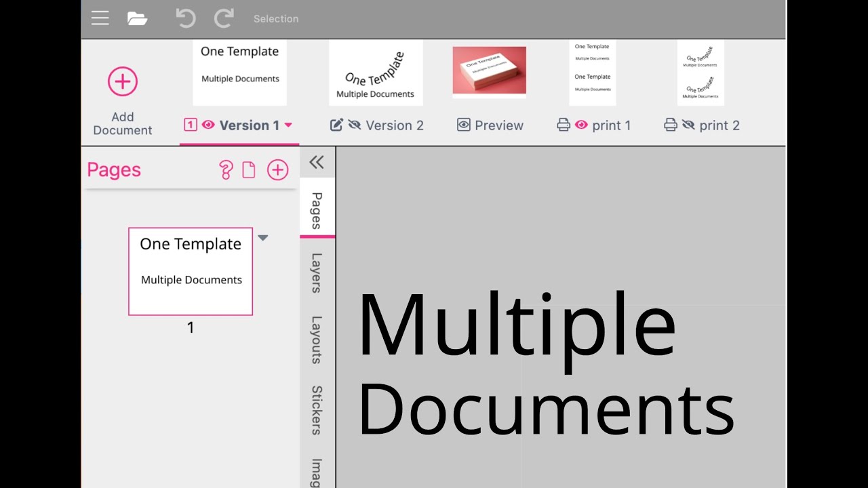
Task: Open the hamburger main menu
Action: [x=100, y=18]
